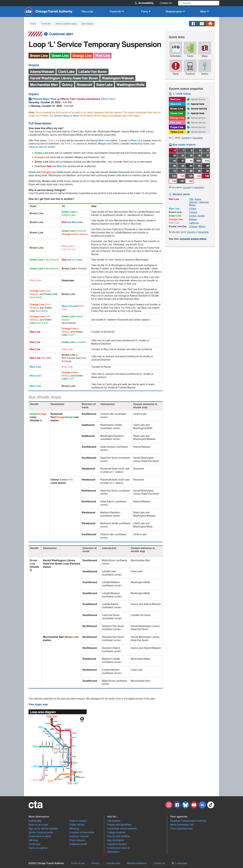
Task: Click the wheelchair icon beside Elevator alerts
Action: click(x=170, y=194)
